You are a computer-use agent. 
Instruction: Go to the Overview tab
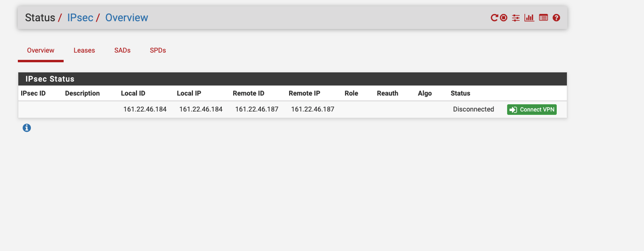pos(40,50)
